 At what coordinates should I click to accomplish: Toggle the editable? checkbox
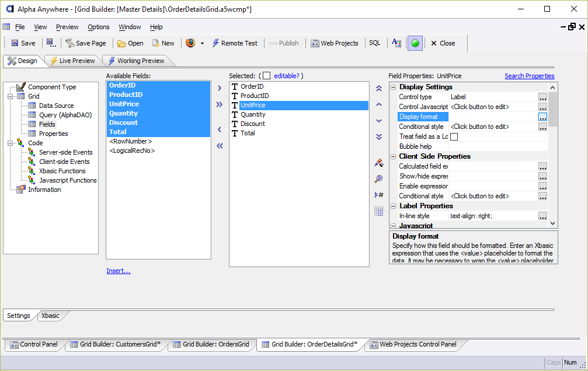tap(267, 76)
